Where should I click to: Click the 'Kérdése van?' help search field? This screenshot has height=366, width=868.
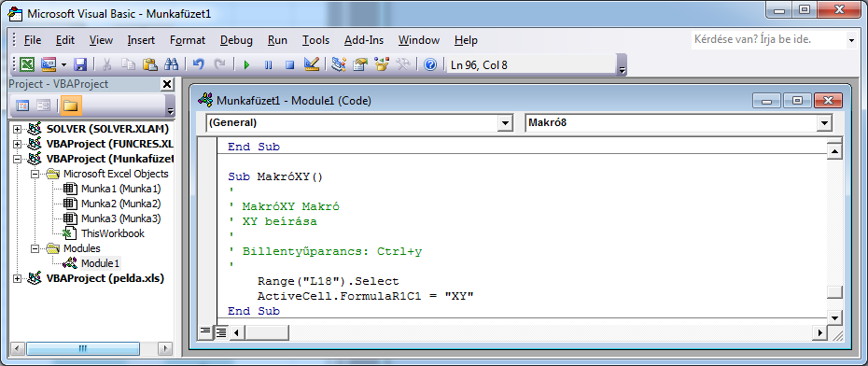click(768, 40)
